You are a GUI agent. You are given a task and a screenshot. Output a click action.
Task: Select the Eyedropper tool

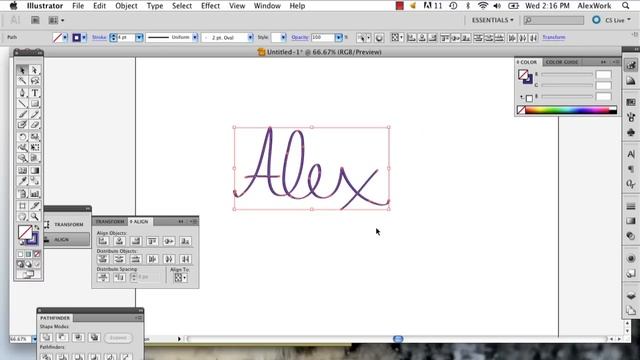22,181
